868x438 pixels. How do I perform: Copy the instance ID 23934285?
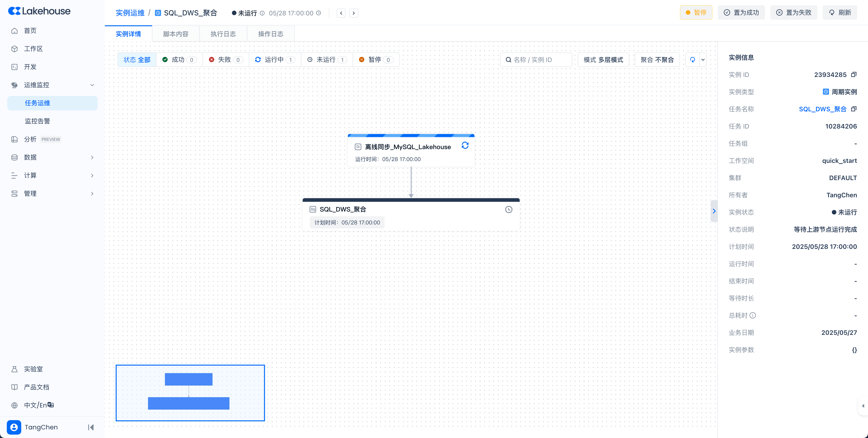[x=854, y=74]
